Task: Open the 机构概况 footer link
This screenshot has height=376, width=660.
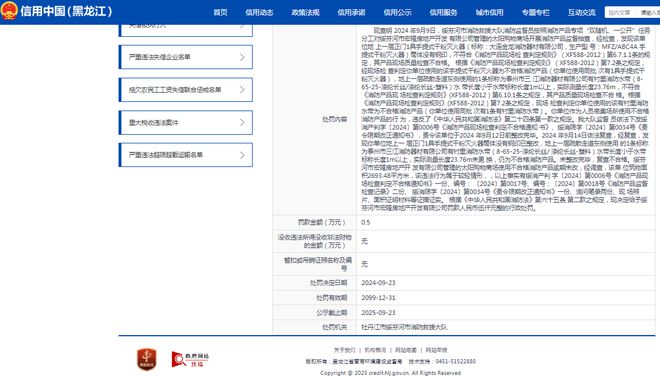Action: 375,350
